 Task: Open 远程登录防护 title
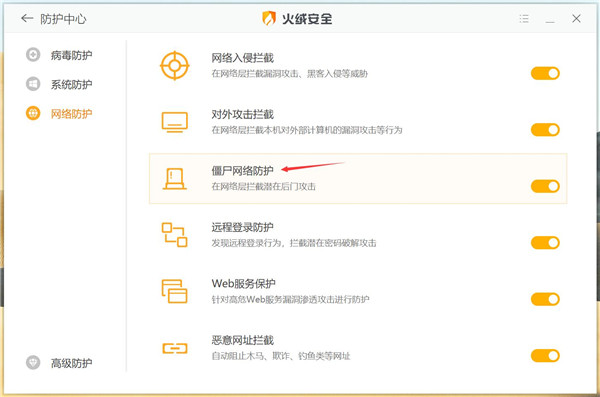click(x=243, y=227)
